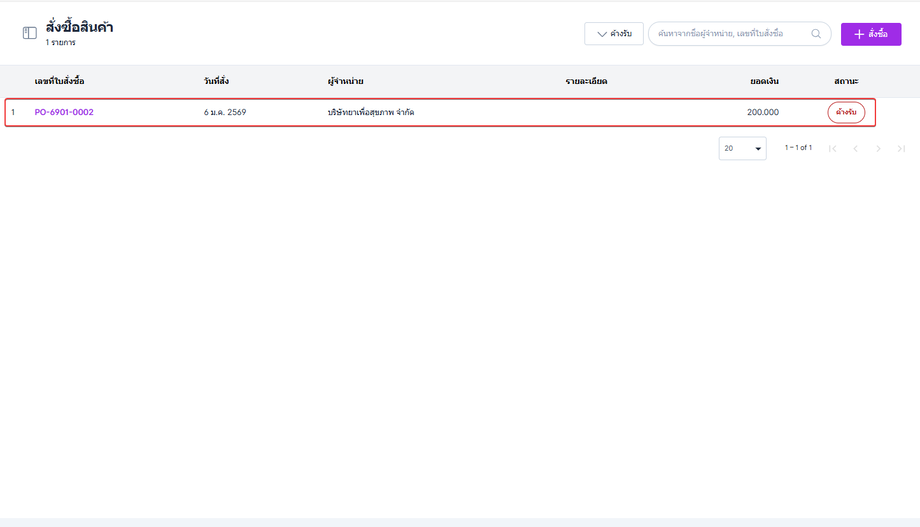Click the รายละเอียด column header
This screenshot has width=920, height=527.
tap(586, 81)
